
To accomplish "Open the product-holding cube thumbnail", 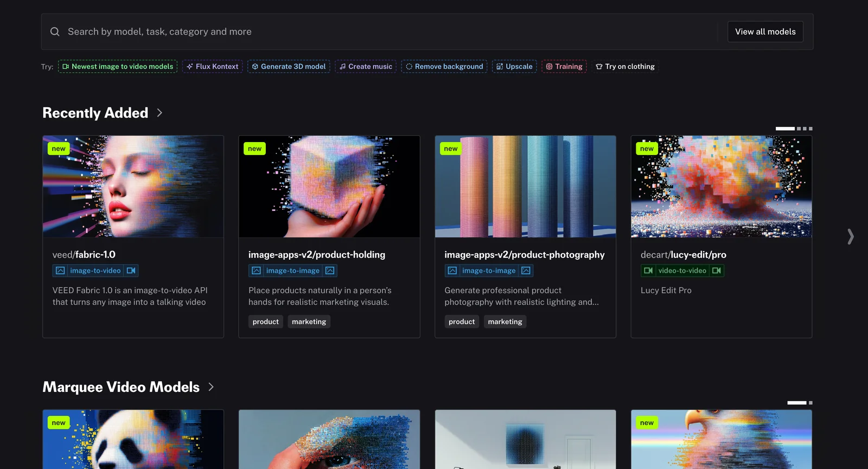I will click(329, 187).
